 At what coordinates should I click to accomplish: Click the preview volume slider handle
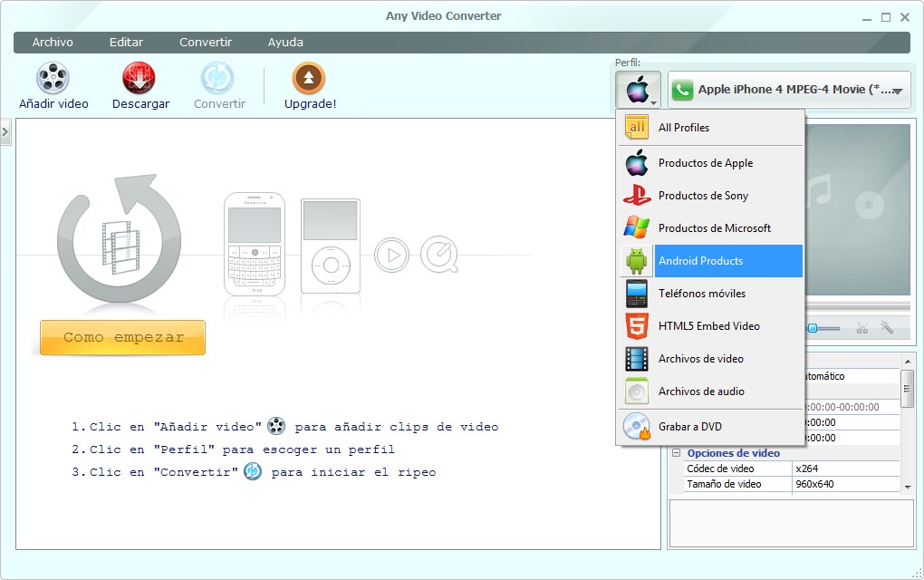812,328
